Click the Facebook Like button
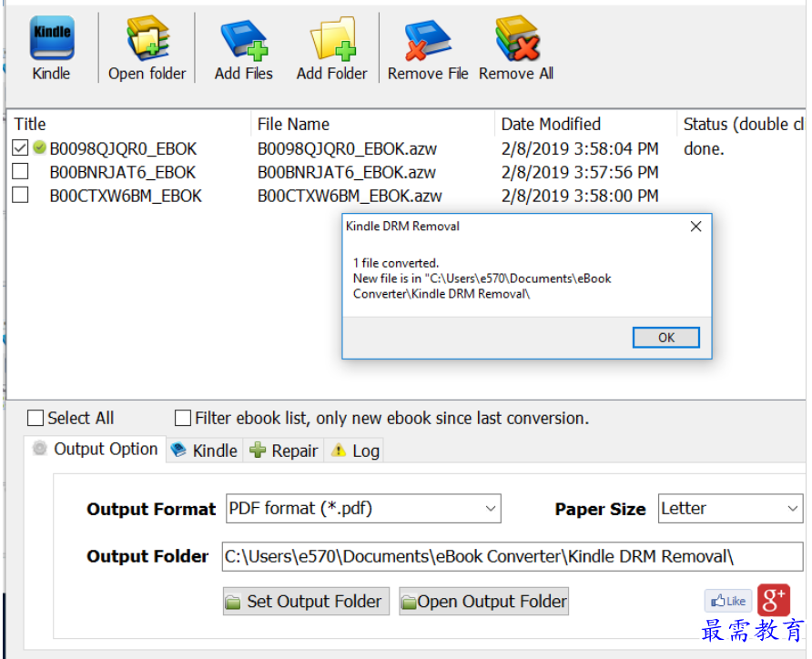Screen dimensions: 812x659 coord(728,601)
